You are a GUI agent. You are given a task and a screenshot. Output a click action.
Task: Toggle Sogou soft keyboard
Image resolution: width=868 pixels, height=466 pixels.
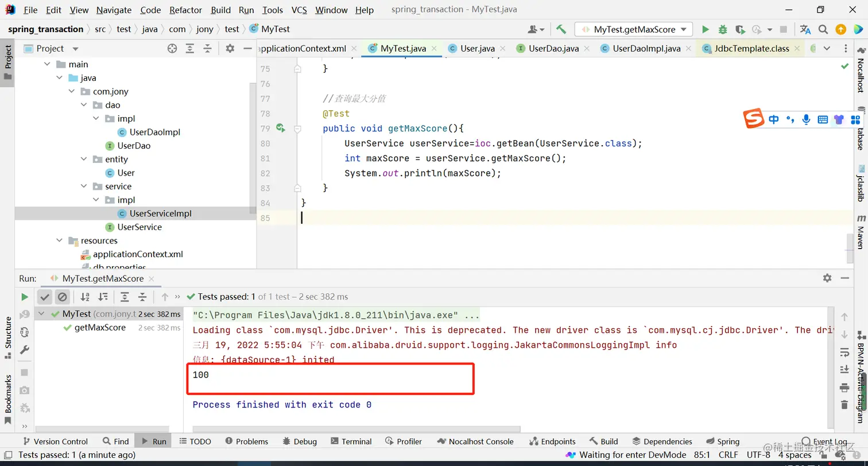pos(823,119)
